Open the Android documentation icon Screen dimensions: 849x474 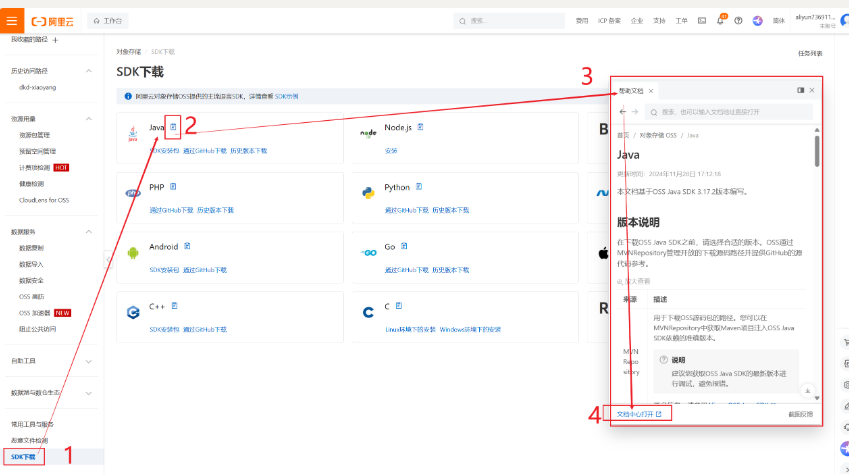click(x=187, y=246)
